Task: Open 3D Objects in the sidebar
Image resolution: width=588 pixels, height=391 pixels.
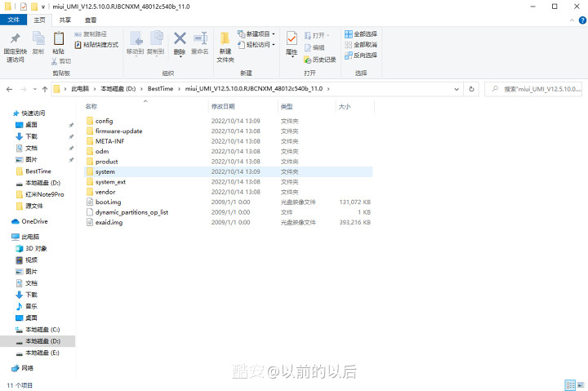Action: coord(36,248)
